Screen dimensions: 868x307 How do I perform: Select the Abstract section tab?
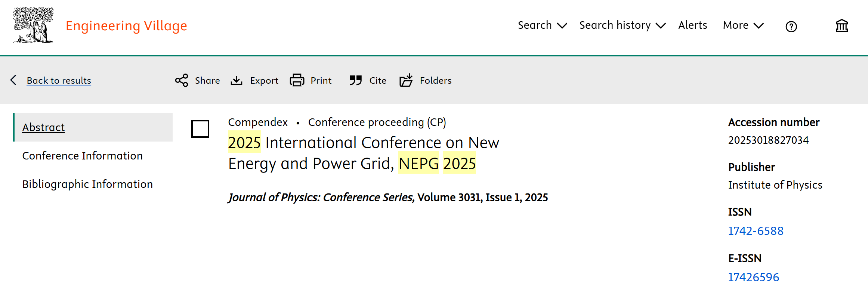[x=43, y=127]
